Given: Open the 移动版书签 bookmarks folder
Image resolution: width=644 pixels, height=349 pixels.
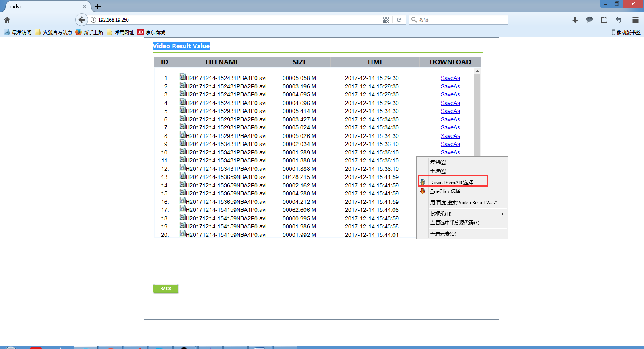Looking at the screenshot, I should click(x=626, y=32).
